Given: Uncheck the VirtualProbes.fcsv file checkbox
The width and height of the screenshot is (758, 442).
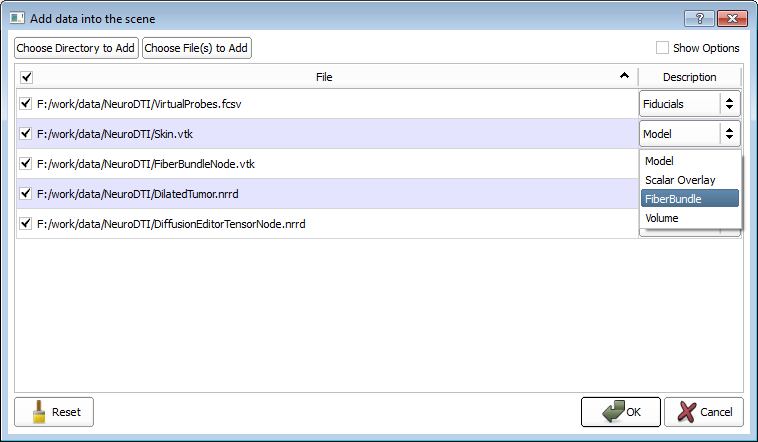Looking at the screenshot, I should [26, 103].
